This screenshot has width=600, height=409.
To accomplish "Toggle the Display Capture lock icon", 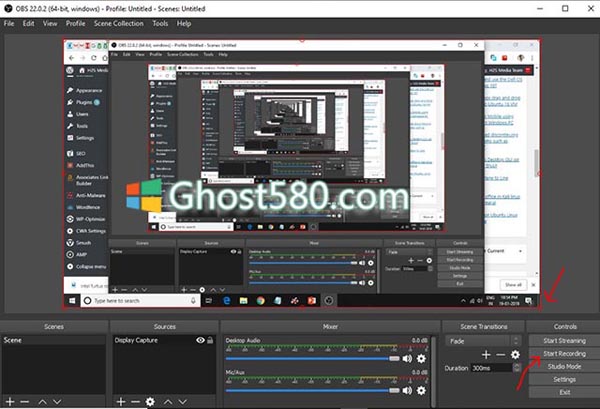I will [210, 340].
